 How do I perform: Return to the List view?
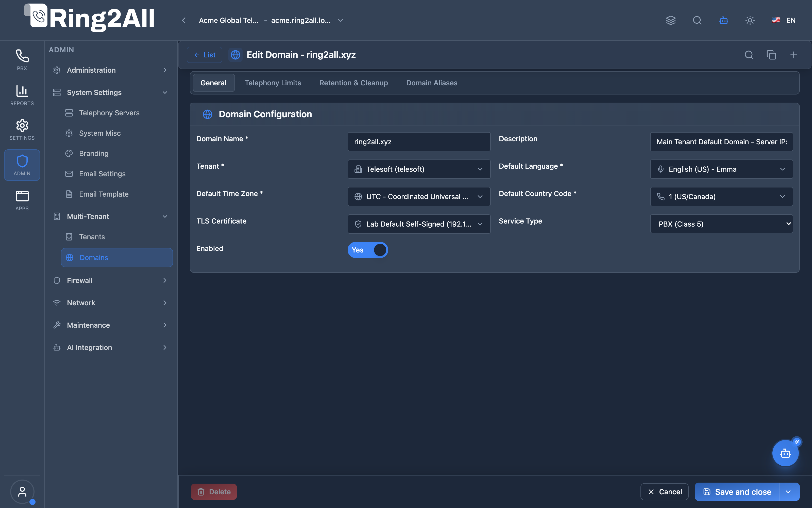(204, 55)
